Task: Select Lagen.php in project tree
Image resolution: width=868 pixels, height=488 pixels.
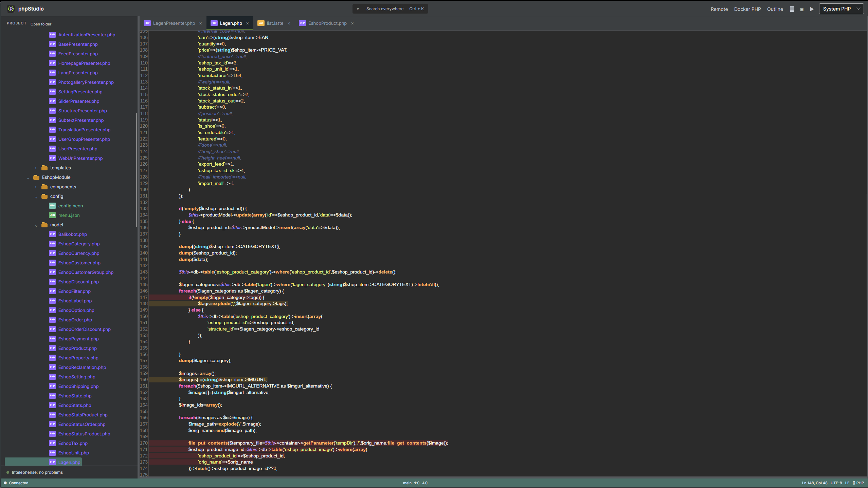Action: tap(69, 463)
